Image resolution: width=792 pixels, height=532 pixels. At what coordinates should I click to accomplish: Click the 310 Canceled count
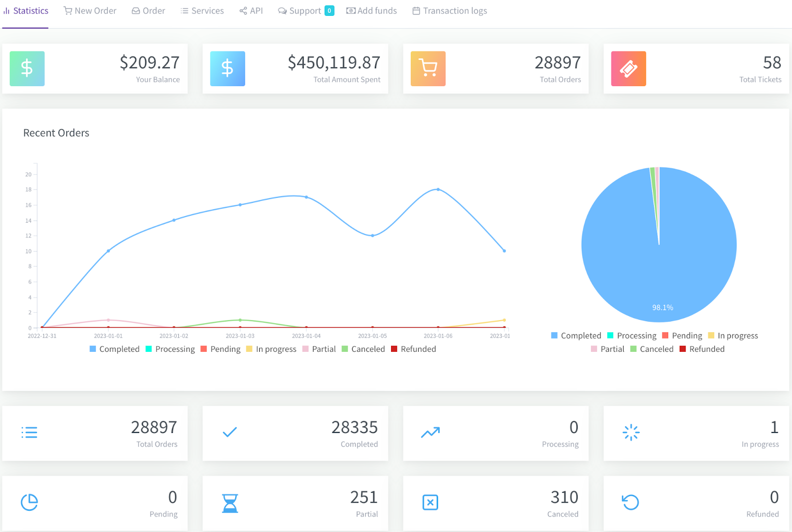[565, 497]
